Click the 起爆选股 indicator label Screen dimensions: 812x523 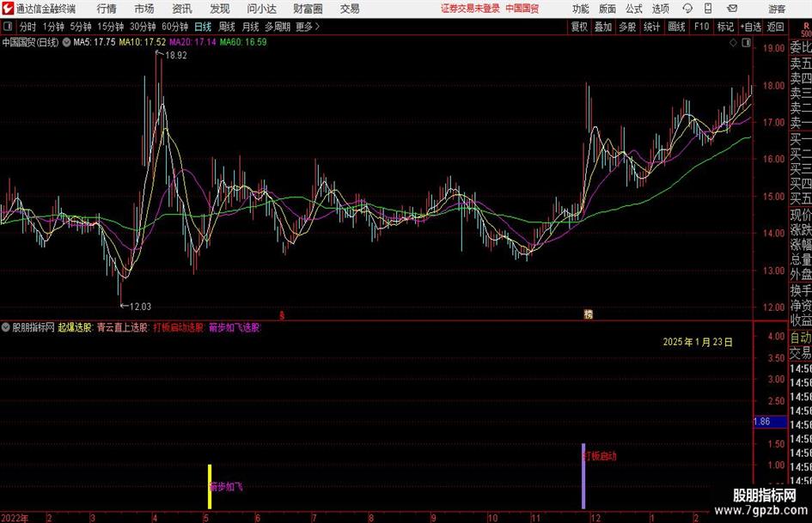coord(75,327)
